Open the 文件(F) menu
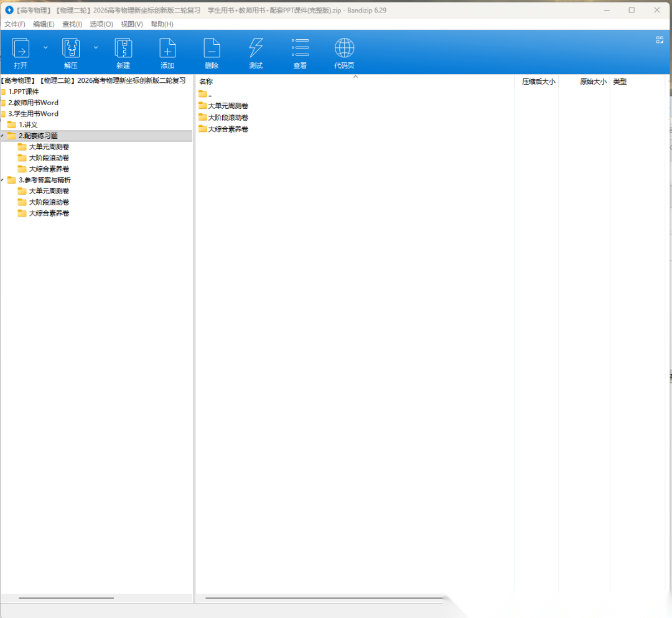 [15, 24]
